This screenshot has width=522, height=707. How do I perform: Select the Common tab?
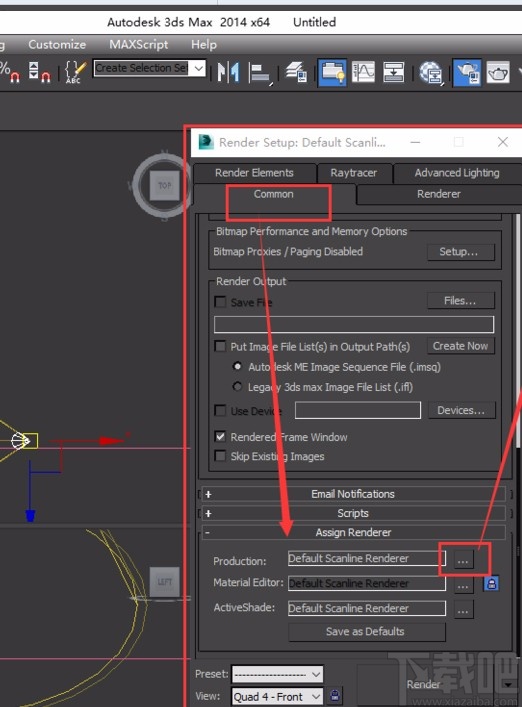pyautogui.click(x=274, y=194)
